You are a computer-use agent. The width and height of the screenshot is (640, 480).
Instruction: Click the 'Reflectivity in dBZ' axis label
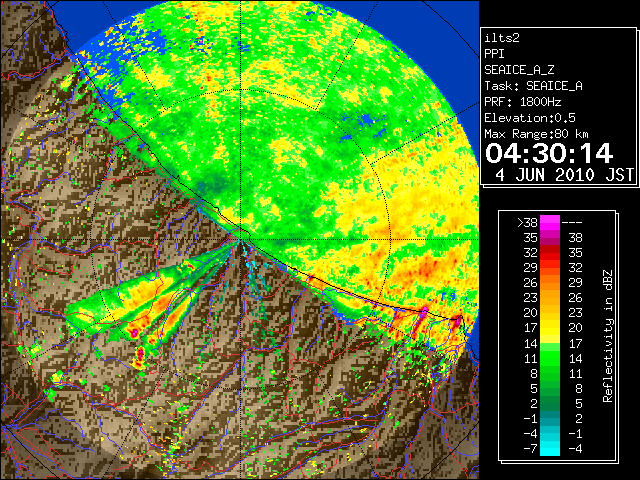click(608, 336)
